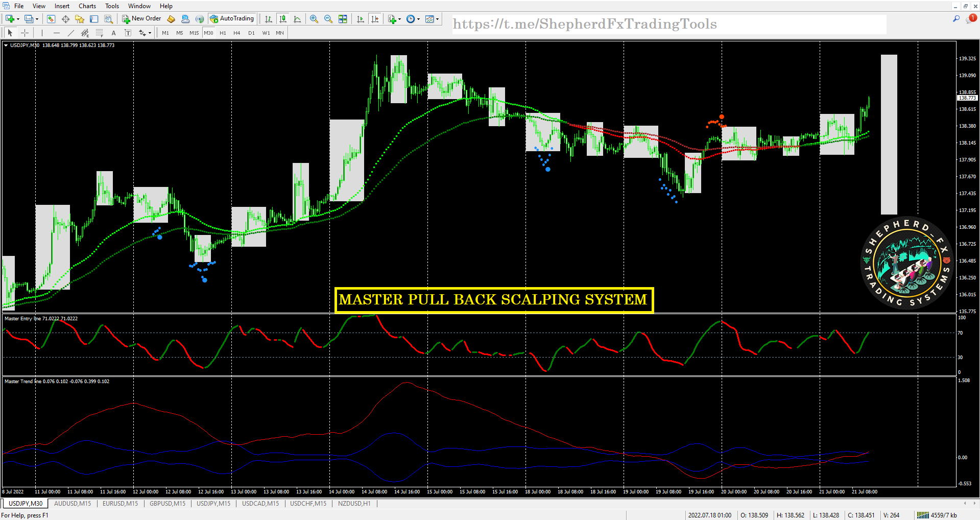Zoom in on the chart
Image resolution: width=980 pixels, height=520 pixels.
click(314, 19)
